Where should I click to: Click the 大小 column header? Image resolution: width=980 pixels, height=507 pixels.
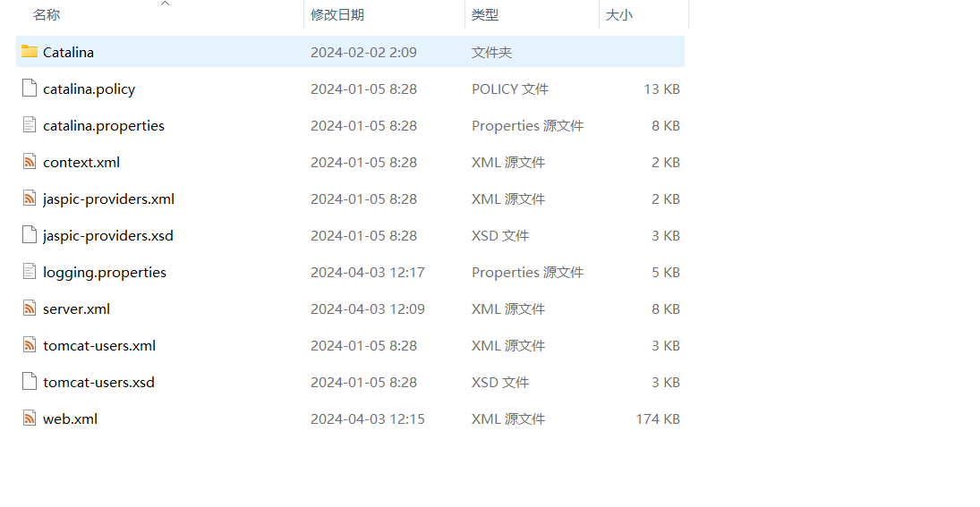point(619,15)
